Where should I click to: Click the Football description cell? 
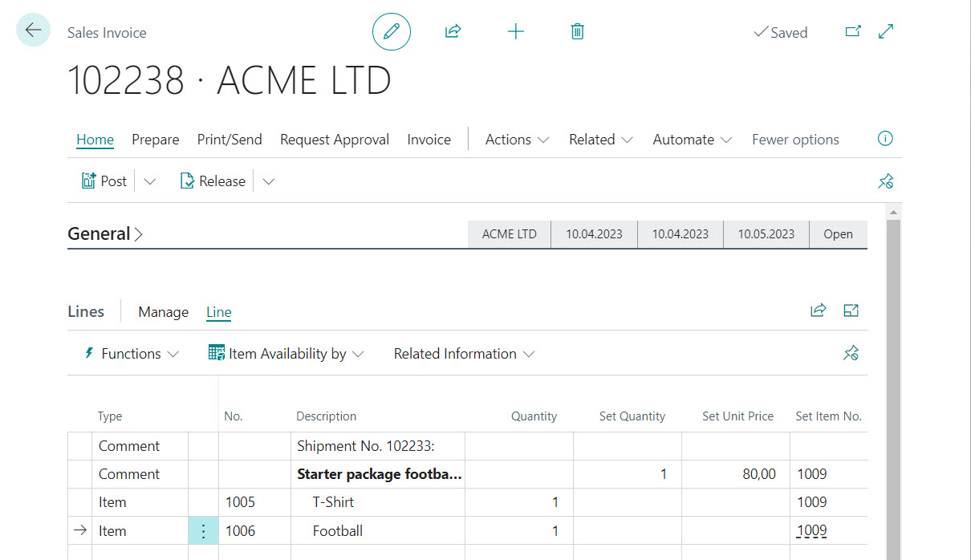378,530
